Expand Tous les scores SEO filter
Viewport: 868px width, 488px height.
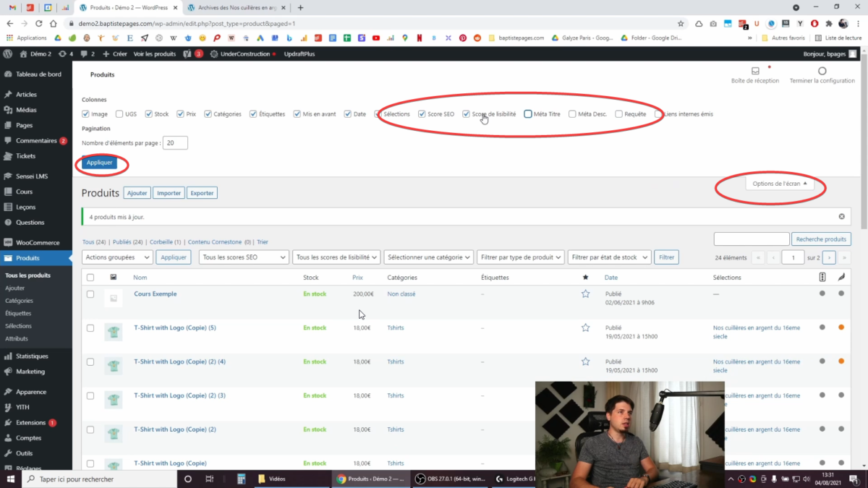click(244, 257)
